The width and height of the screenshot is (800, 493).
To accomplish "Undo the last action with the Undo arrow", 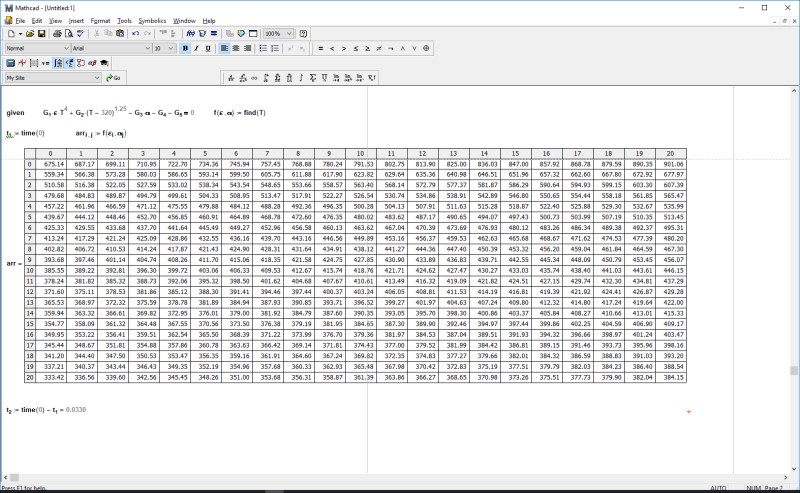I will pyautogui.click(x=136, y=34).
